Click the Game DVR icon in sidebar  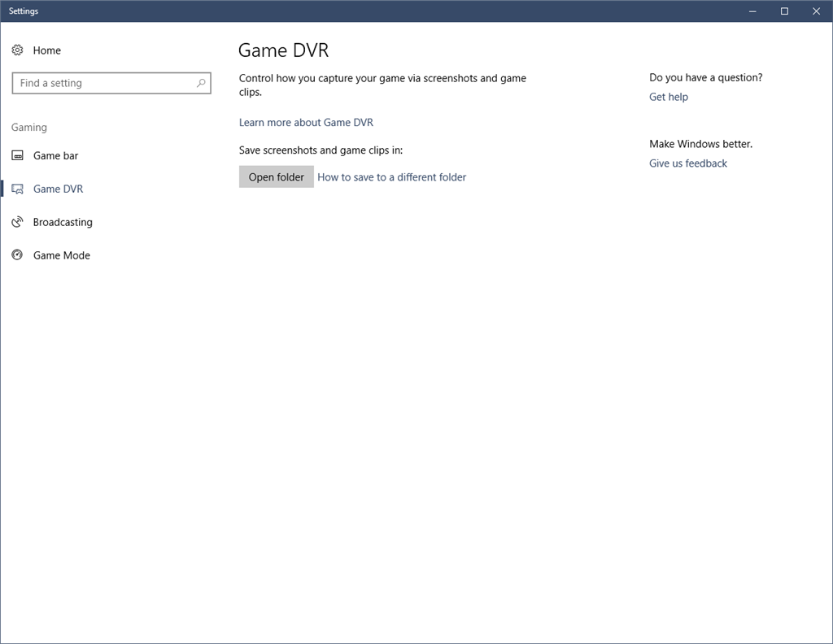(x=18, y=189)
